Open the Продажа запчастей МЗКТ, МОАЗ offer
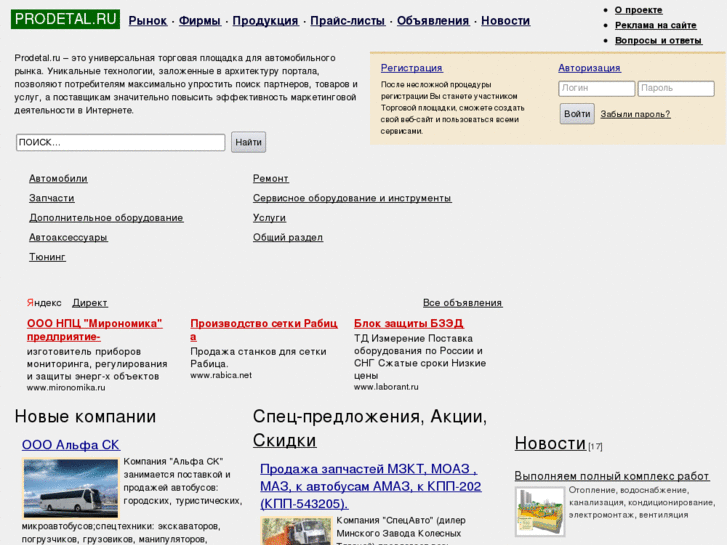The image size is (727, 545). pos(370,486)
